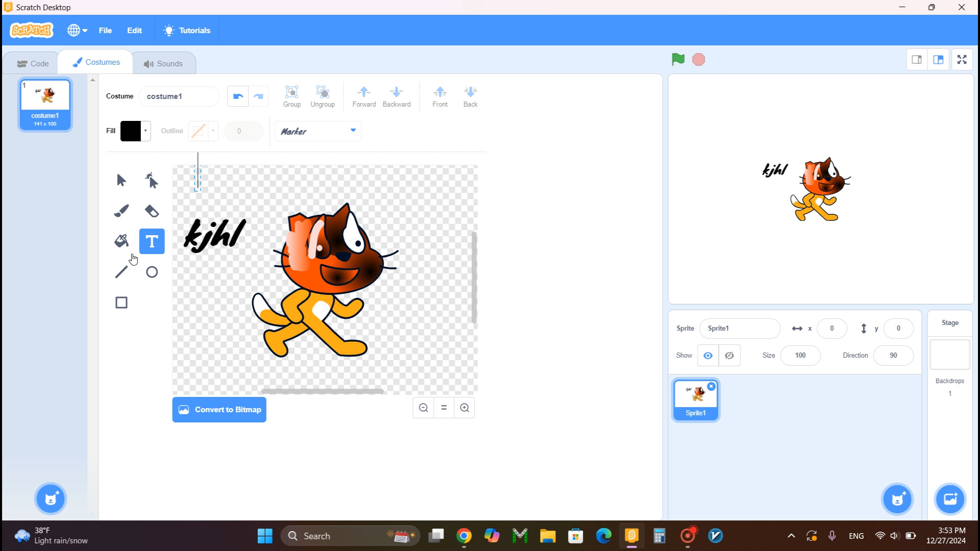
Task: Switch to the Sounds tab
Action: (x=163, y=64)
